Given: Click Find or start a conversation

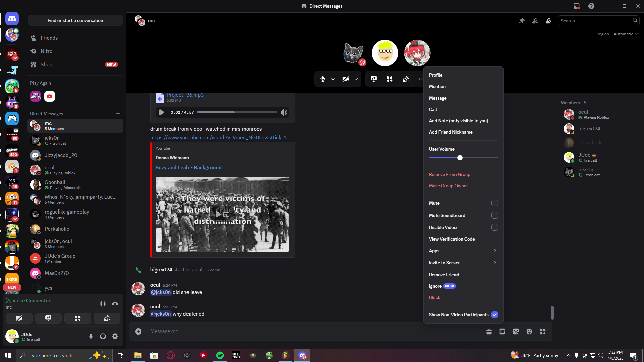Looking at the screenshot, I should (x=75, y=20).
